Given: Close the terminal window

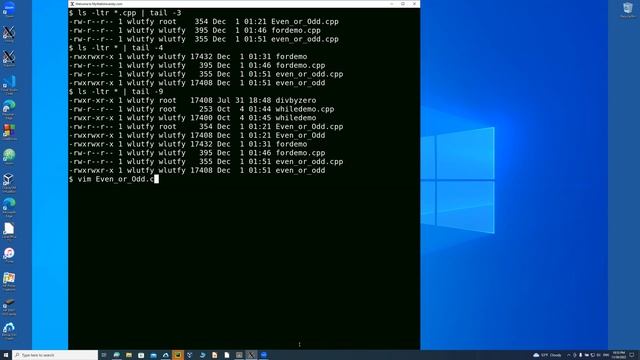Looking at the screenshot, I should pyautogui.click(x=414, y=4).
